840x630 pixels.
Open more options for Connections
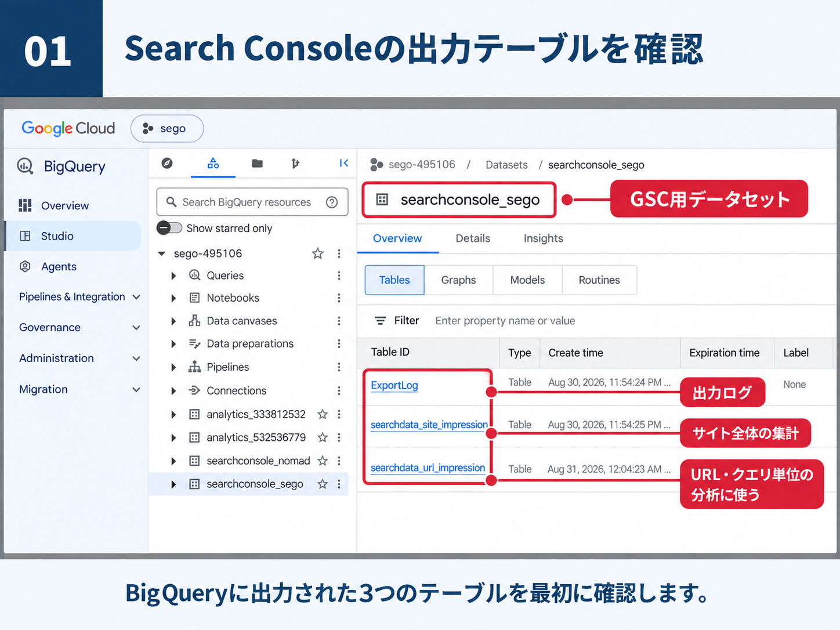339,391
